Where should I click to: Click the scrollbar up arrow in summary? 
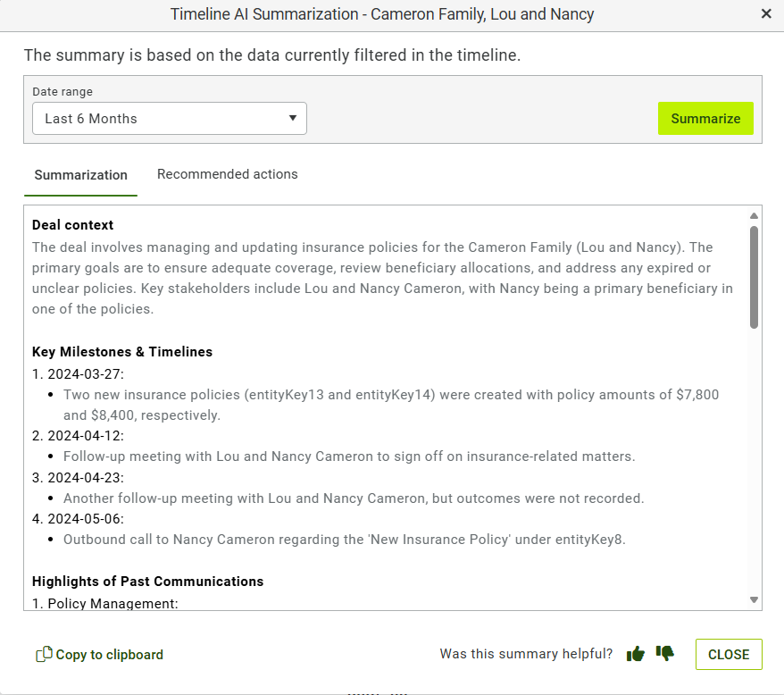(x=754, y=215)
